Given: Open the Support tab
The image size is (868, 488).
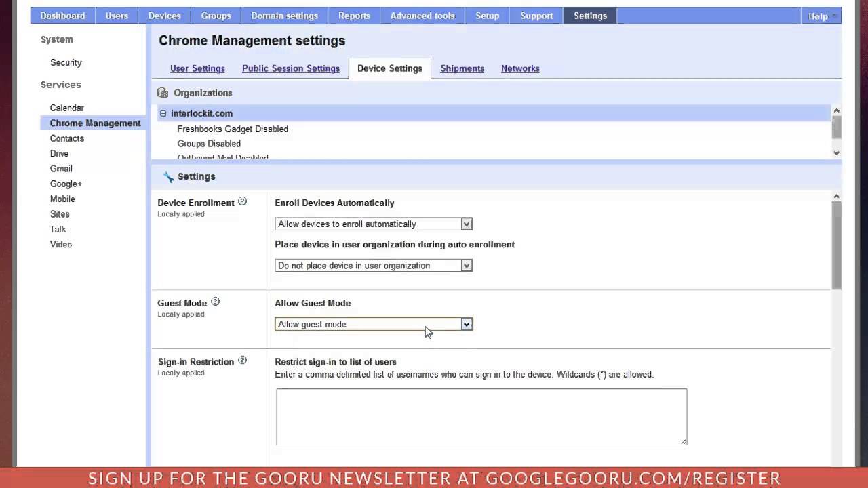Looking at the screenshot, I should click(x=537, y=16).
